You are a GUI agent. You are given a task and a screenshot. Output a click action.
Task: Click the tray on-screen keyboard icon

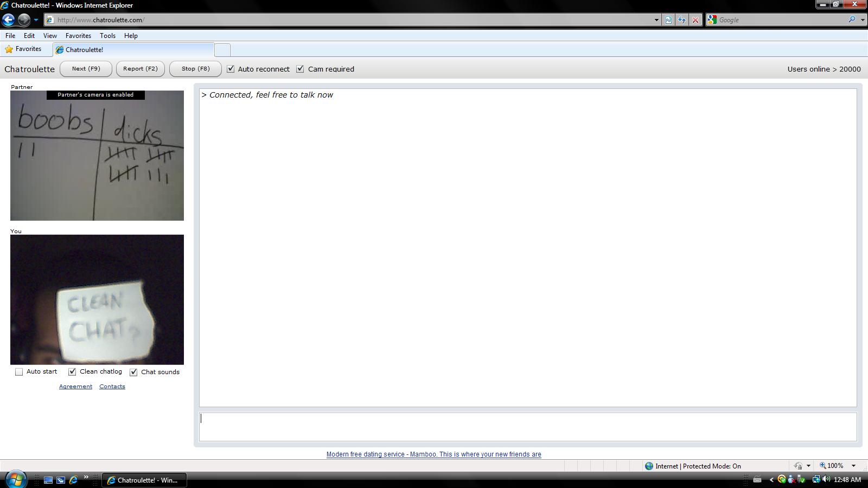point(757,479)
